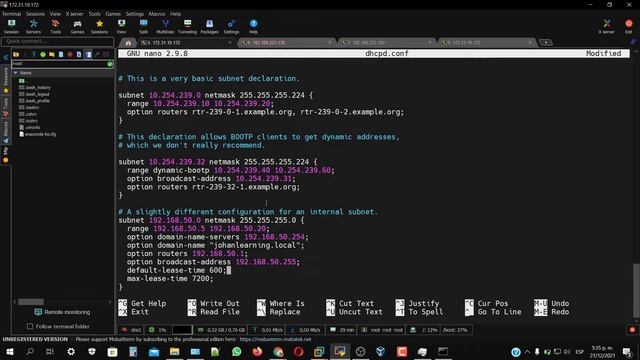
Task: Click the pin icon near right edge
Action: click(x=633, y=42)
